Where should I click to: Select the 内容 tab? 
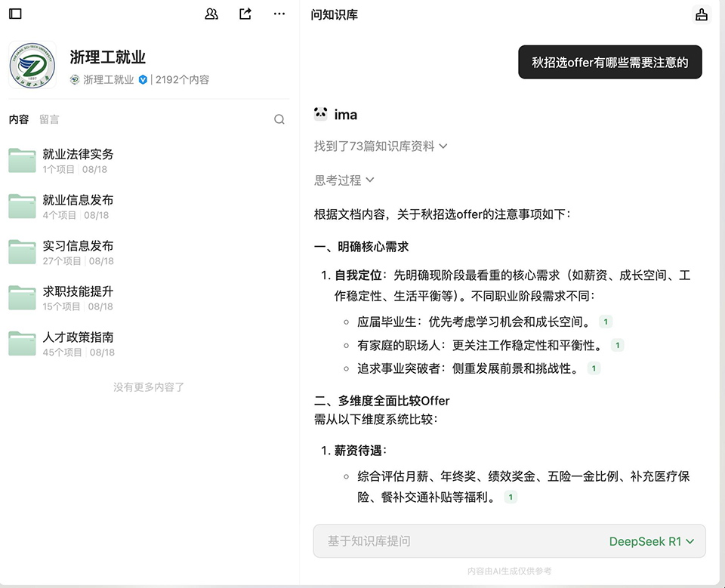click(x=19, y=119)
